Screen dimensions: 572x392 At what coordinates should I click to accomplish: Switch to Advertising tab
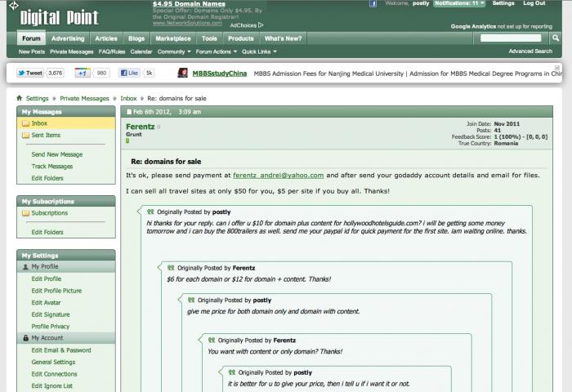coord(68,38)
